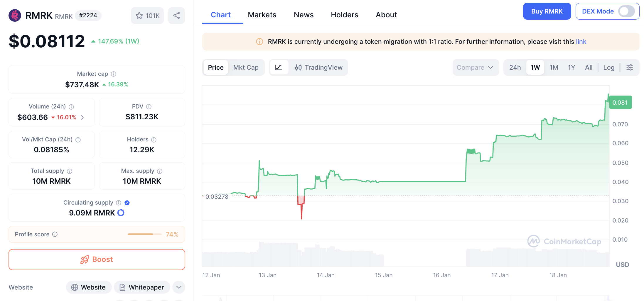The height and width of the screenshot is (301, 644).
Task: Expand more website links chevron
Action: (179, 287)
